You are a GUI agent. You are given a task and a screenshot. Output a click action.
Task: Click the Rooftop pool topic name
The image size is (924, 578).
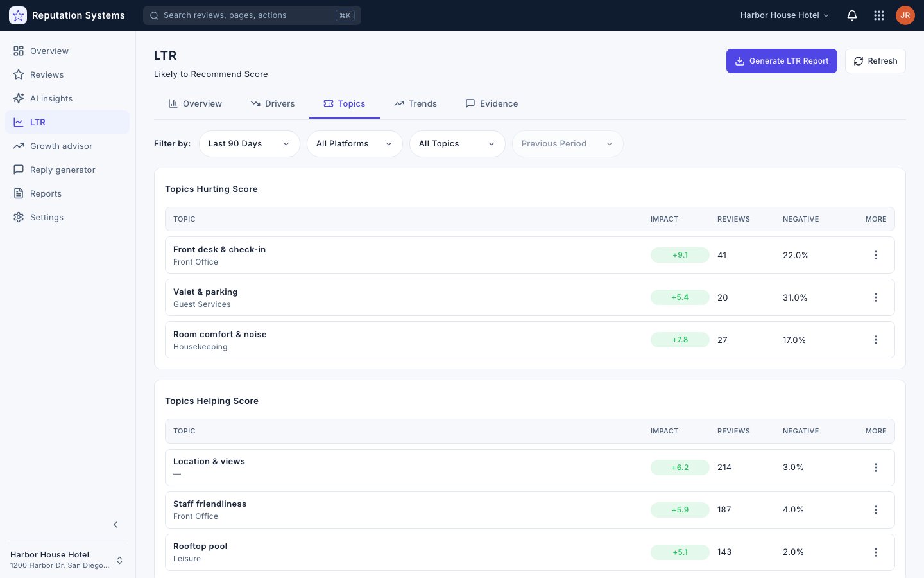(x=200, y=546)
